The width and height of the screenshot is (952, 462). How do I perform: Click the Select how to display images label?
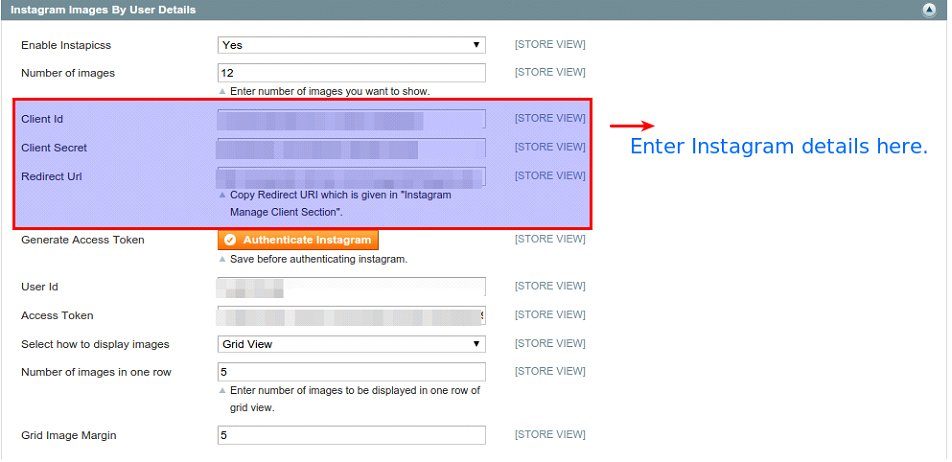click(x=95, y=344)
